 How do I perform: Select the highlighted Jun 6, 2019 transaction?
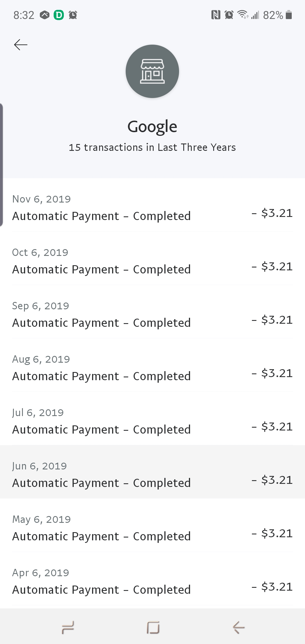[x=152, y=475]
